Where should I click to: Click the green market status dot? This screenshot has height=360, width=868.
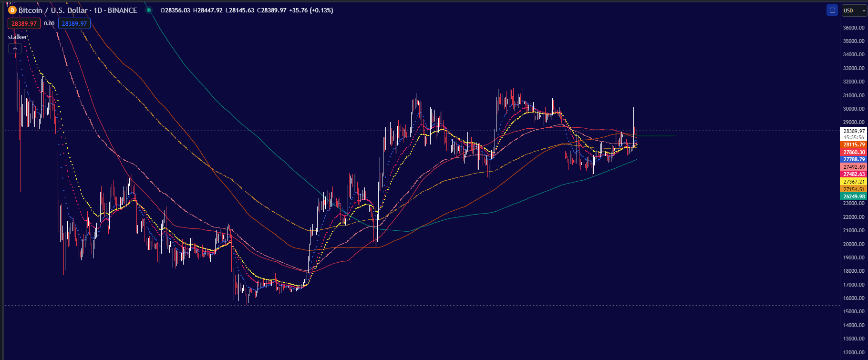(x=149, y=10)
